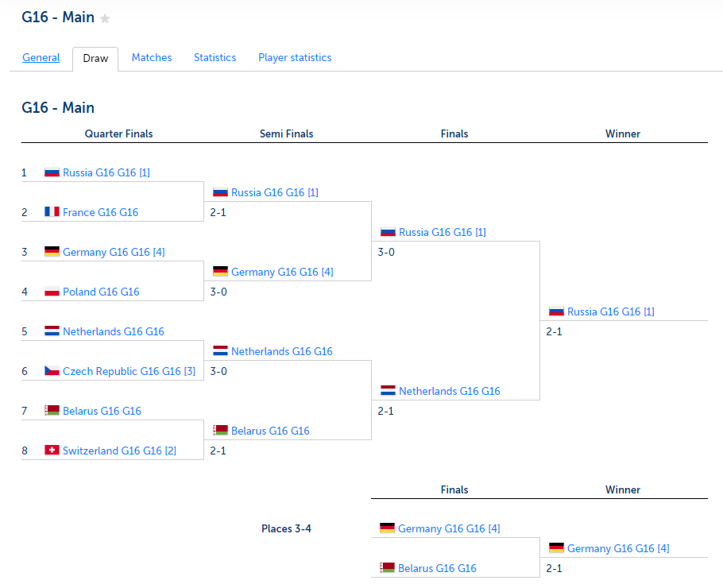Screen dimensions: 723x588
Task: Click the France flag in quarter finals
Action: coord(52,211)
